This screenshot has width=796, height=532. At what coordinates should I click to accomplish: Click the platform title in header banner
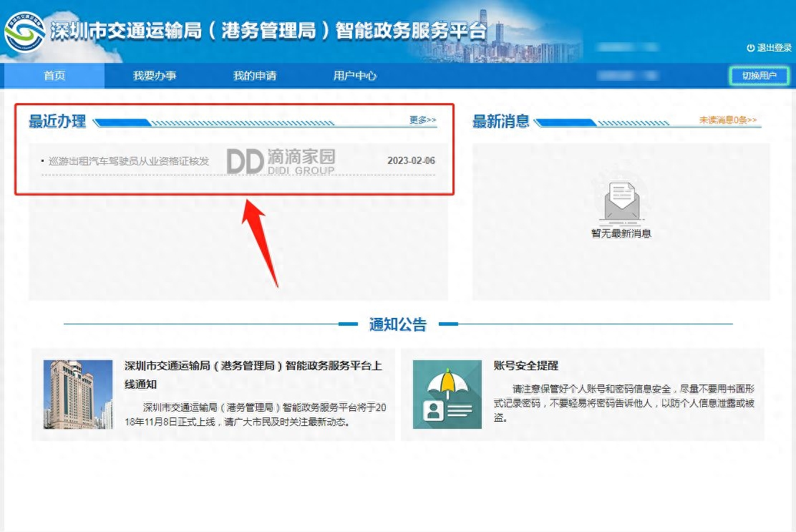click(x=268, y=31)
